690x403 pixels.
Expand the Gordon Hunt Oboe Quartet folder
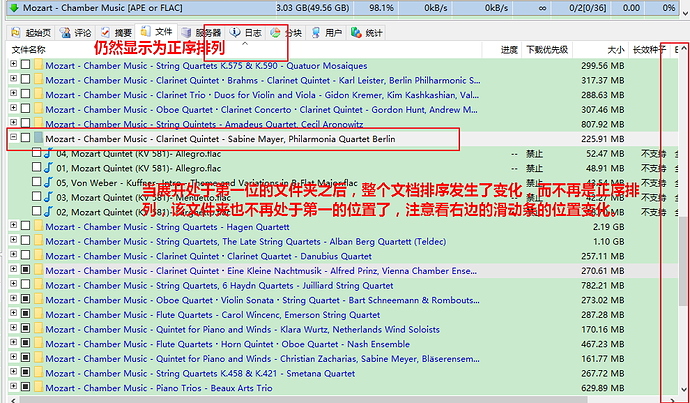(x=14, y=108)
